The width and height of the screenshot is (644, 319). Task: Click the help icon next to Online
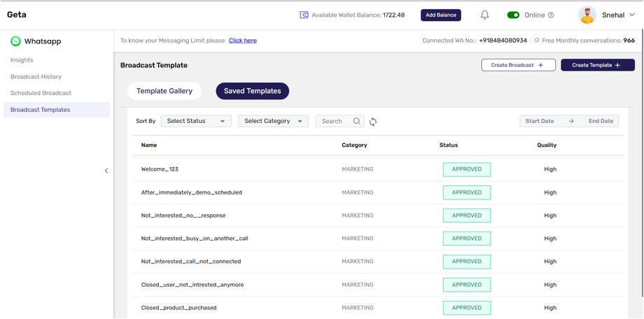[x=551, y=15]
